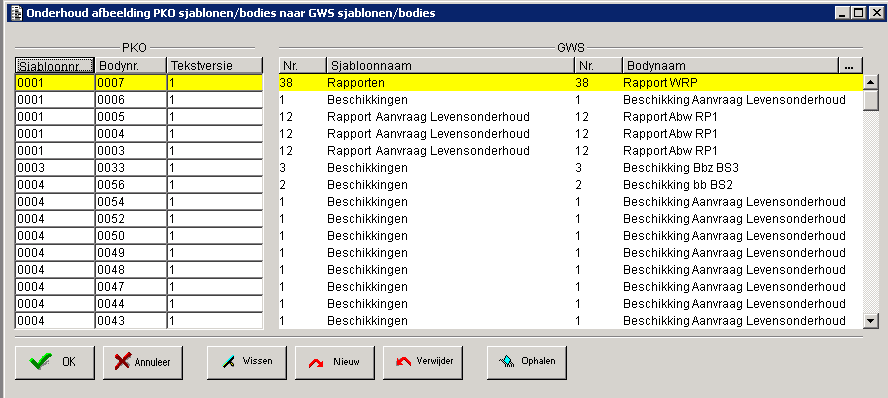Click the Bodynaam column header
The height and width of the screenshot is (398, 888).
click(x=729, y=65)
